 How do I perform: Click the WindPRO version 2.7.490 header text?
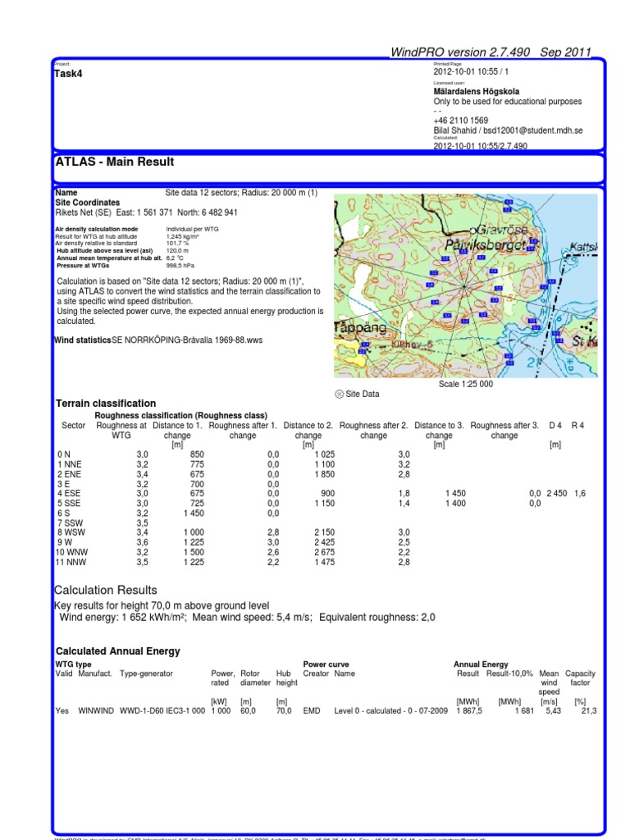pos(491,52)
